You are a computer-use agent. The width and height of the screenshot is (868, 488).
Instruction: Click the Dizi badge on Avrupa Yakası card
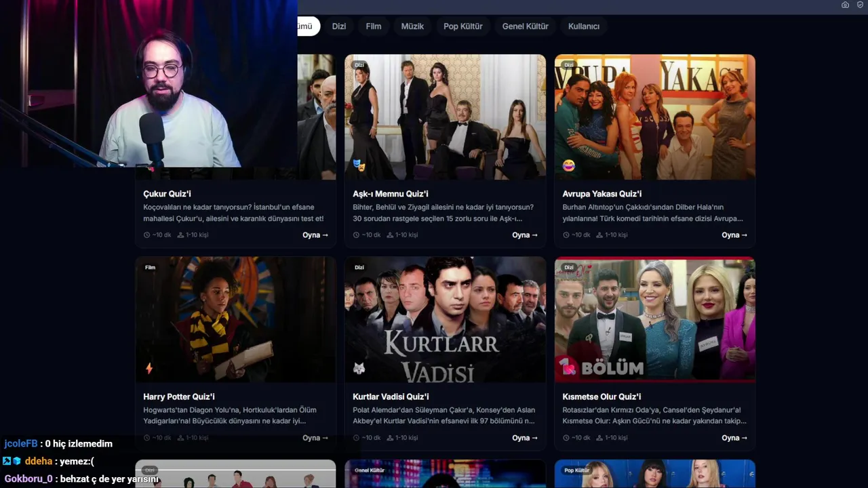pos(569,65)
